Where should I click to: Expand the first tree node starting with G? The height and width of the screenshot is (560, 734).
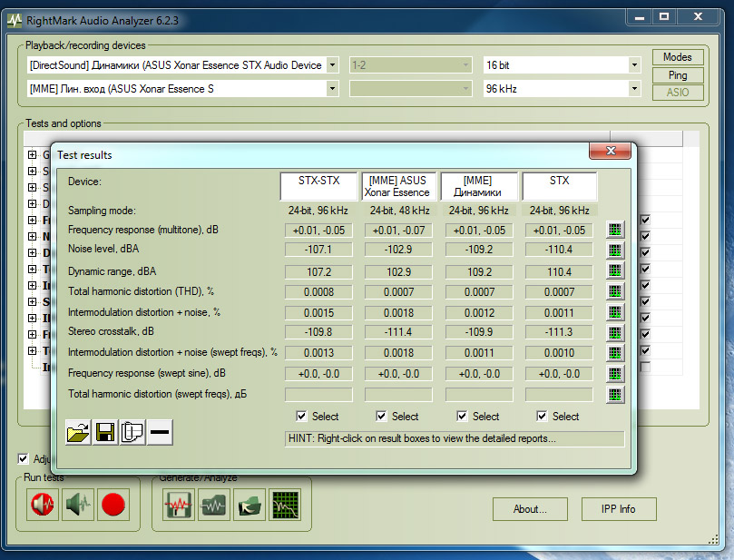click(33, 154)
